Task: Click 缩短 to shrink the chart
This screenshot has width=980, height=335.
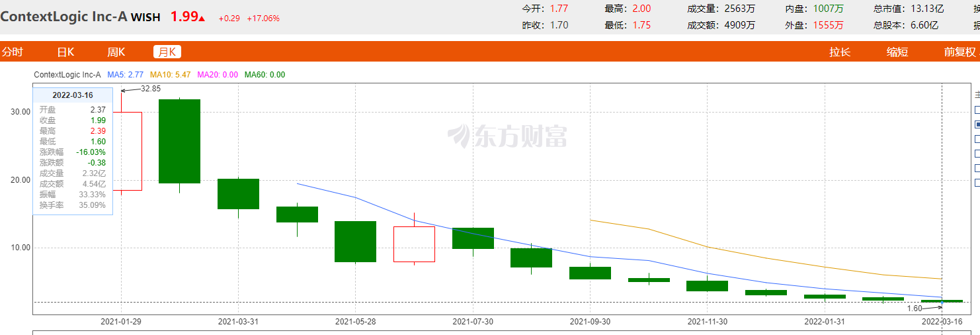Action: (x=897, y=52)
